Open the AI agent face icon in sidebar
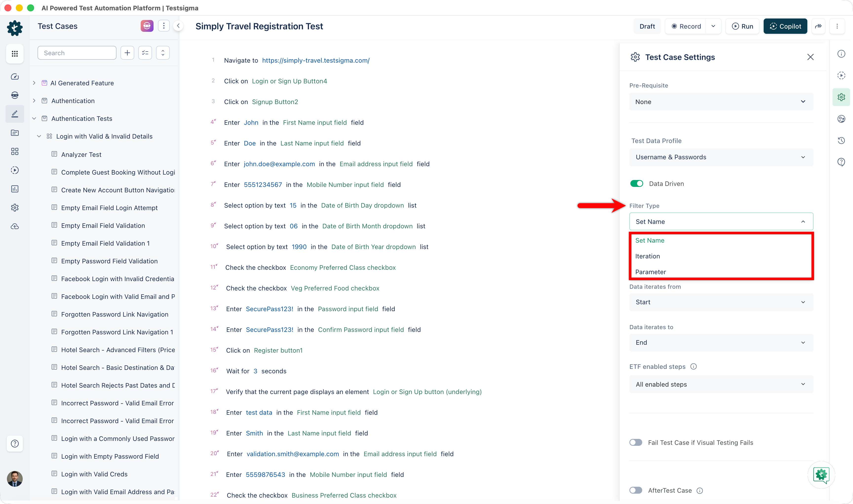853x504 pixels. tap(15, 95)
